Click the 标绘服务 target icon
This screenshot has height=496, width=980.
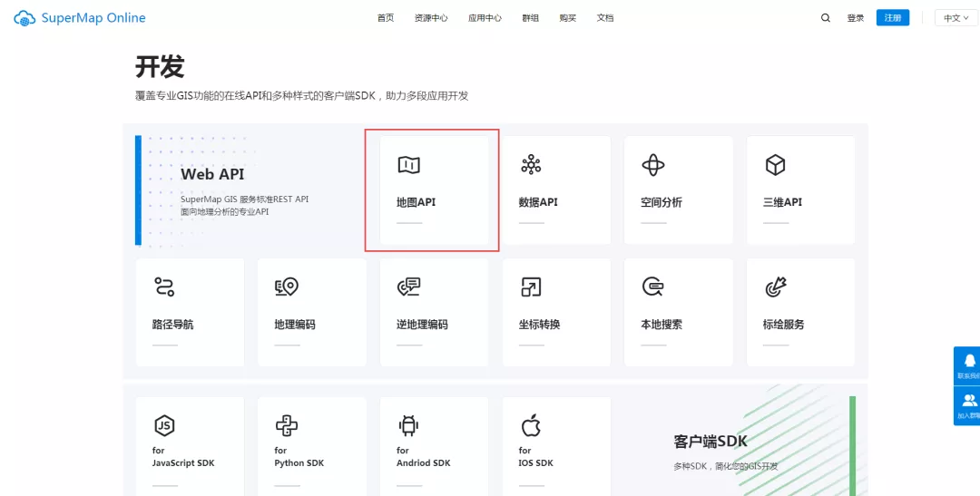point(776,287)
